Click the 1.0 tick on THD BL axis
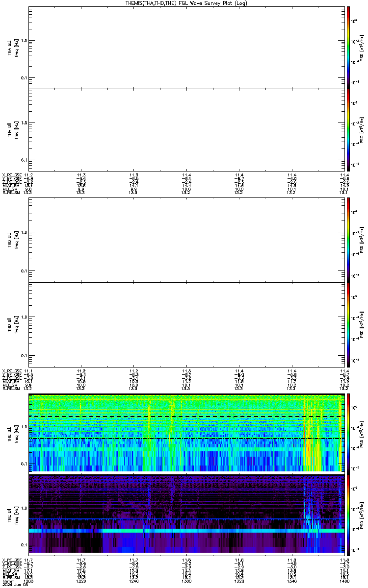Viewport: 368px width, 588px height. click(x=24, y=232)
